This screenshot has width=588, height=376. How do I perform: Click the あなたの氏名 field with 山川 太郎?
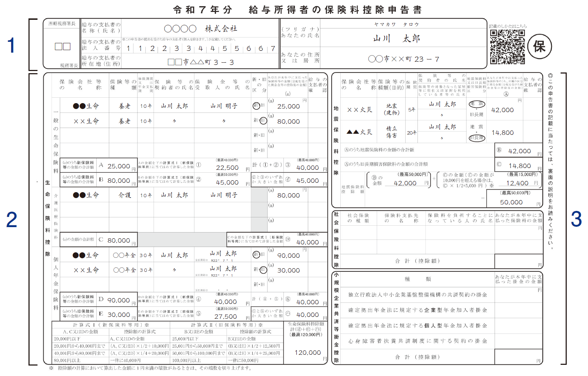(x=396, y=38)
